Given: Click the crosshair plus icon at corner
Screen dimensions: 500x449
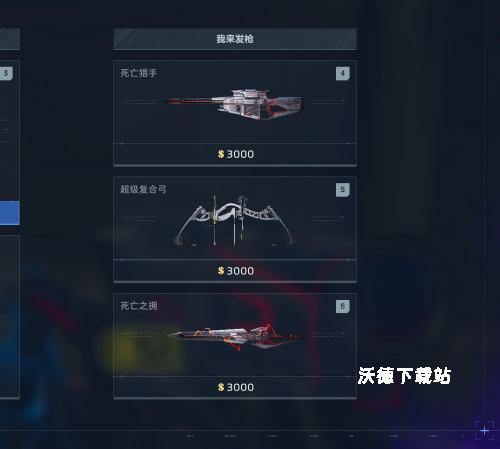Looking at the screenshot, I should coord(484,431).
